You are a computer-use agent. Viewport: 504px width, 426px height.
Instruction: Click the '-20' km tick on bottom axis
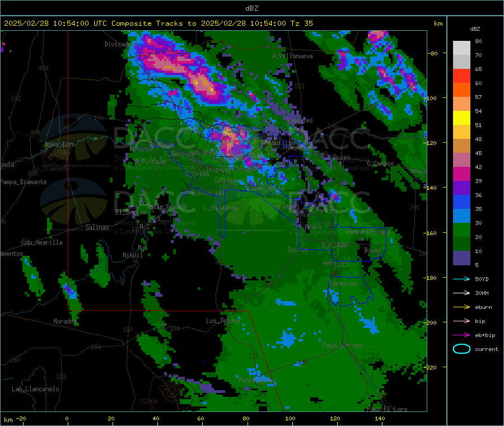coord(21,419)
